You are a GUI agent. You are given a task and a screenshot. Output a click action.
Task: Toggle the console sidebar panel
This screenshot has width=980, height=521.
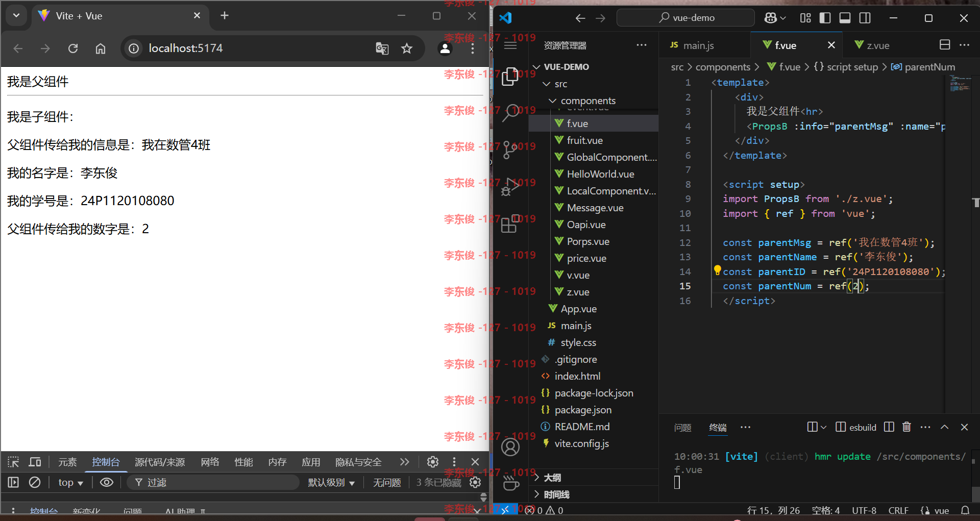[x=13, y=482]
